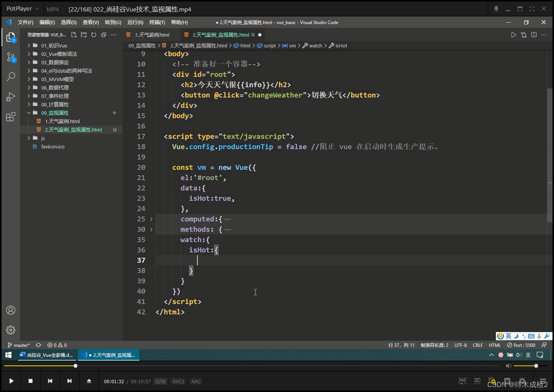Create a new file in the explorer
This screenshot has height=392, width=554.
[x=74, y=35]
